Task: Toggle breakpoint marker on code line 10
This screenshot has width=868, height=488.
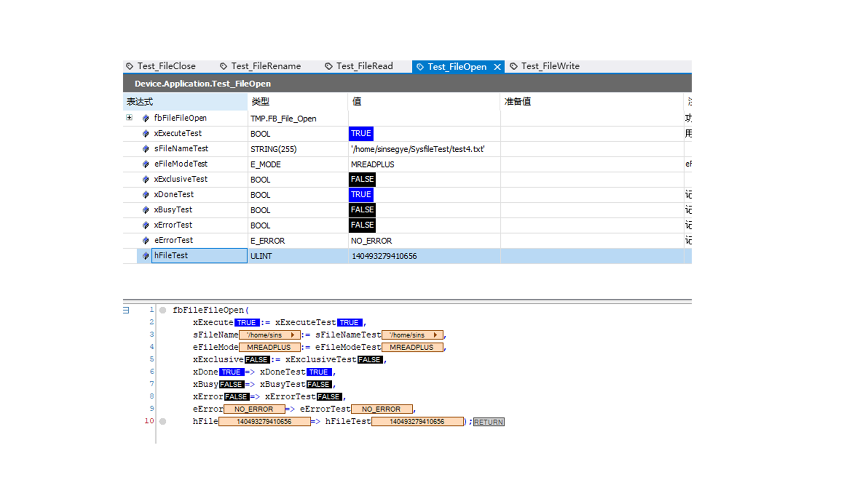Action: tap(163, 421)
